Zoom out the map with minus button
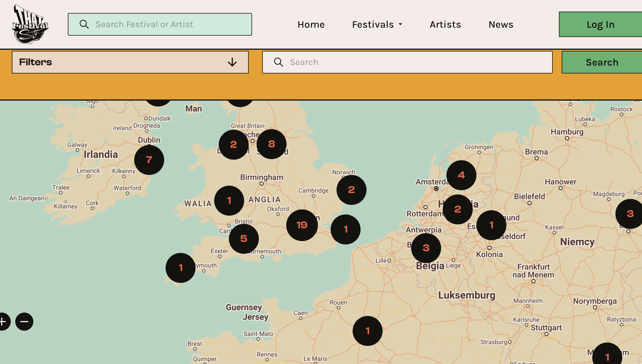The height and width of the screenshot is (364, 642). tap(24, 322)
